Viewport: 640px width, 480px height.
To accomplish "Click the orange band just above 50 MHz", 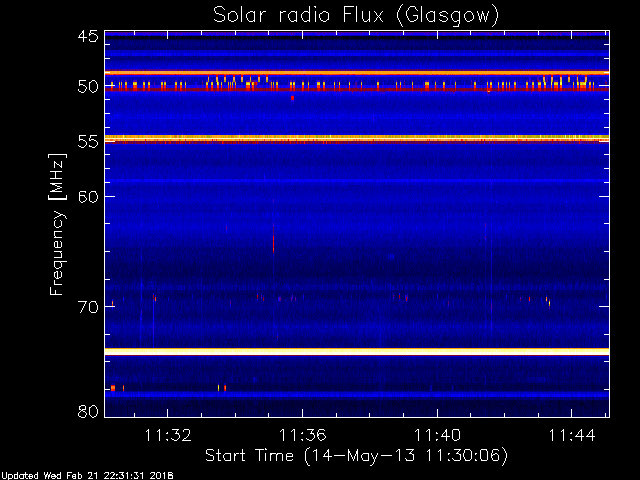I will (x=357, y=73).
